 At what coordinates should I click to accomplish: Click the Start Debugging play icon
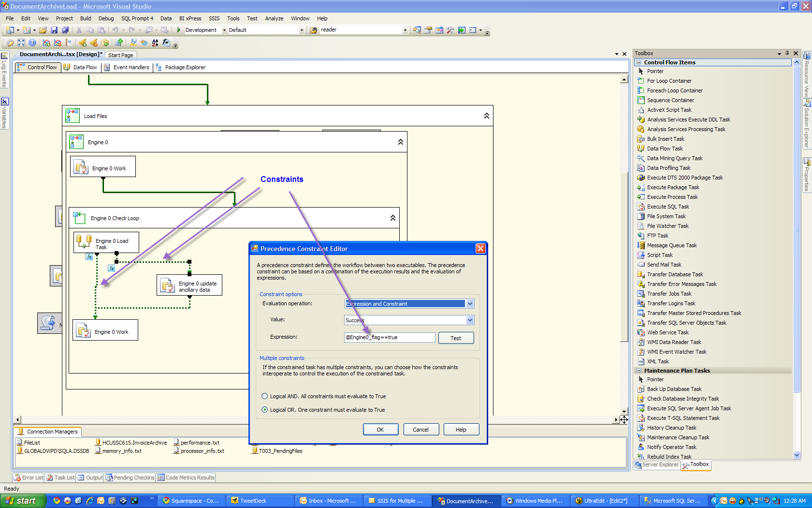pos(179,30)
